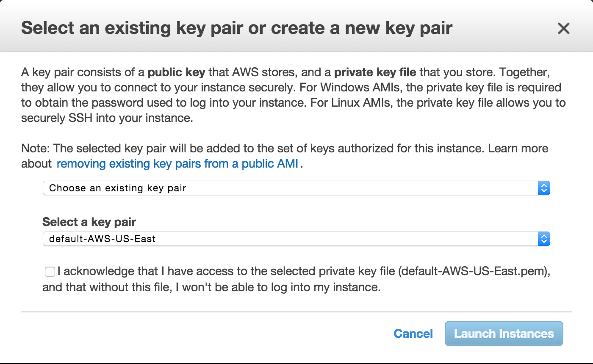Click the 'securely SSH into your instance' text
This screenshot has height=364, width=593.
(x=107, y=118)
